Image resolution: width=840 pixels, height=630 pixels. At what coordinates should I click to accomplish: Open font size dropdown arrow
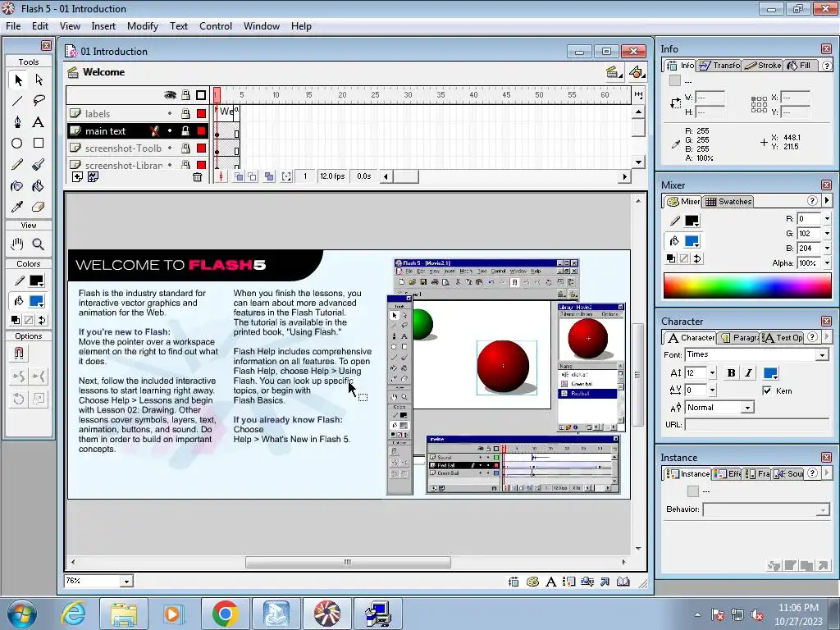point(712,373)
